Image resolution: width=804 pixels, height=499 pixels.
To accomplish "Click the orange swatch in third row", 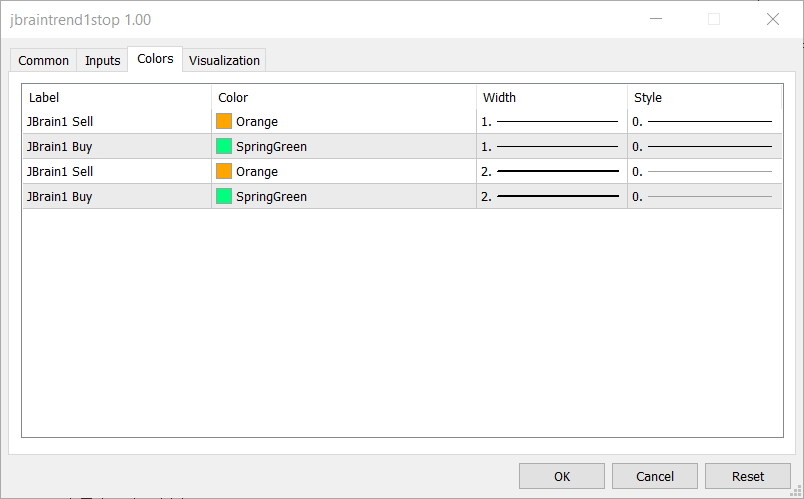I will pos(224,171).
